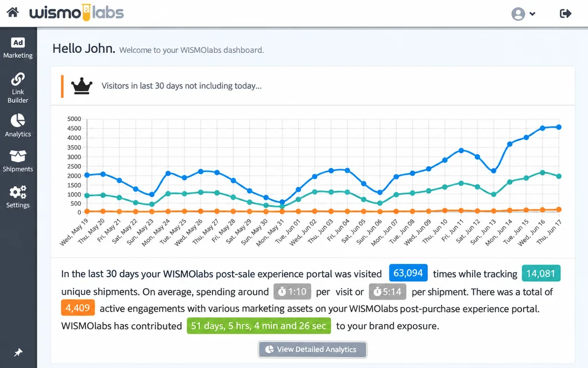The image size is (588, 368).
Task: Select the Analytics menu label
Action: [18, 134]
